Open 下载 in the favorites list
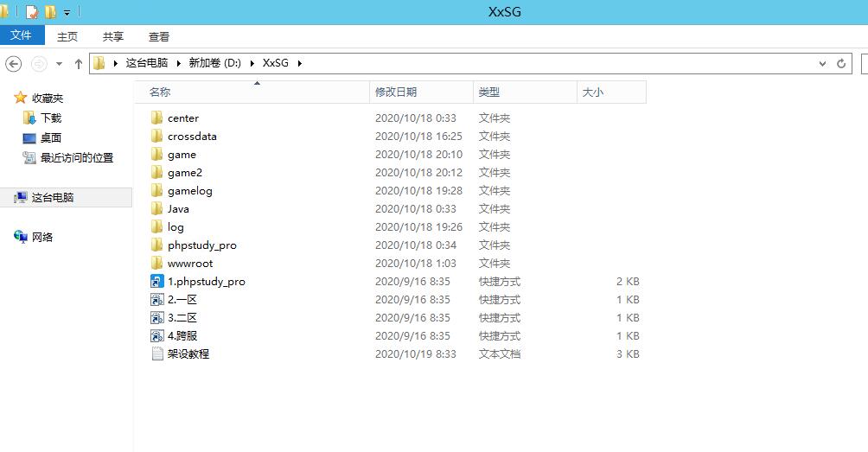868x452 pixels. click(51, 118)
